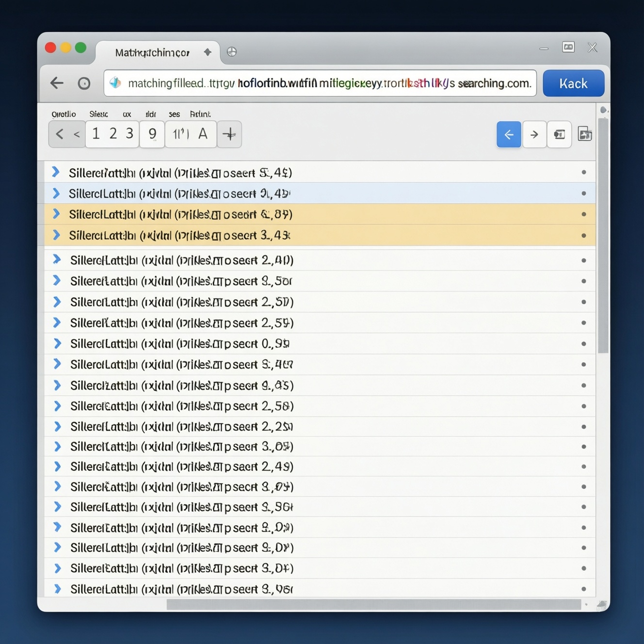The image size is (644, 644).
Task: Select page 3 in the toolbar
Action: tap(129, 134)
